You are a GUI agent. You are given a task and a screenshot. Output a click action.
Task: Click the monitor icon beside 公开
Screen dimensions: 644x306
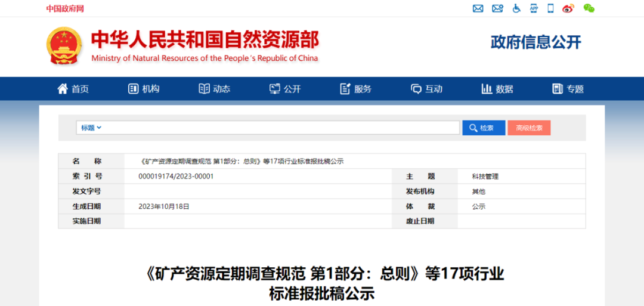[x=274, y=89]
